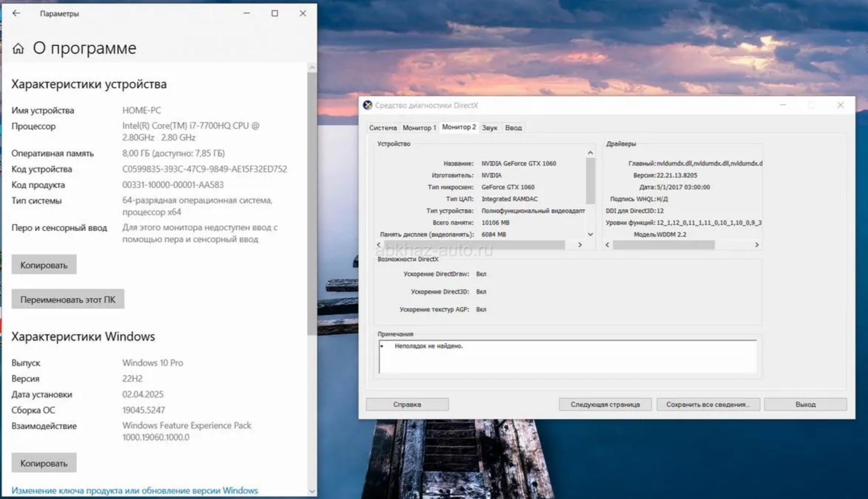Click the back arrow in Settings window

pyautogui.click(x=16, y=13)
